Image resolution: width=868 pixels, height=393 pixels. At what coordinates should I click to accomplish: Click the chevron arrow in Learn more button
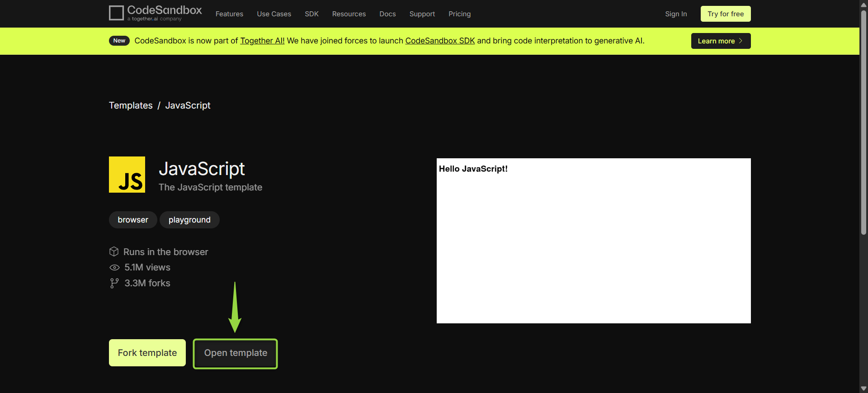pyautogui.click(x=741, y=41)
